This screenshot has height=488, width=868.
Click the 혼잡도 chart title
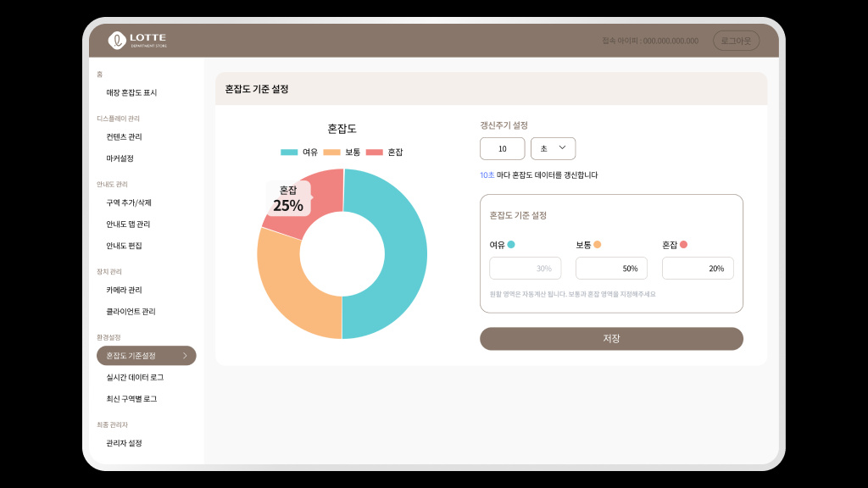tap(342, 129)
